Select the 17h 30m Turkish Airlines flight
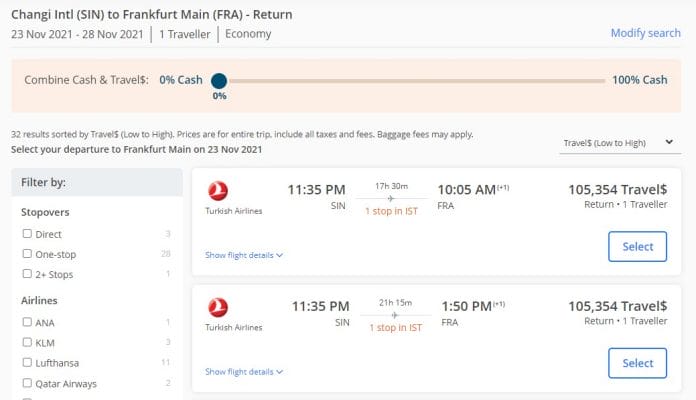Viewport: 696px width, 400px height. click(637, 246)
